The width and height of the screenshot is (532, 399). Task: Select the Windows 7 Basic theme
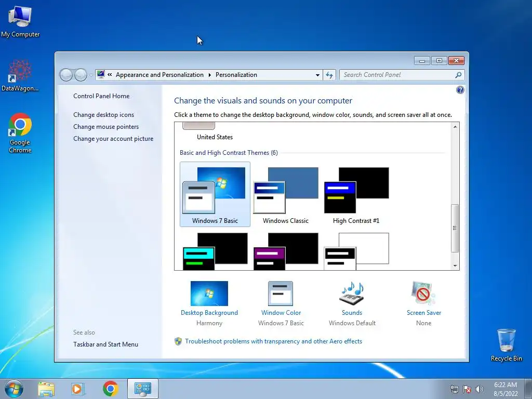tap(215, 194)
